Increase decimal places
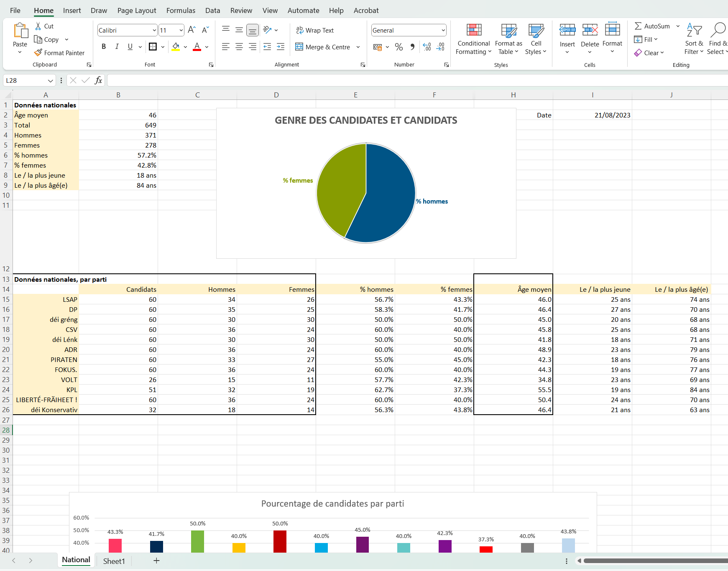 pyautogui.click(x=427, y=47)
